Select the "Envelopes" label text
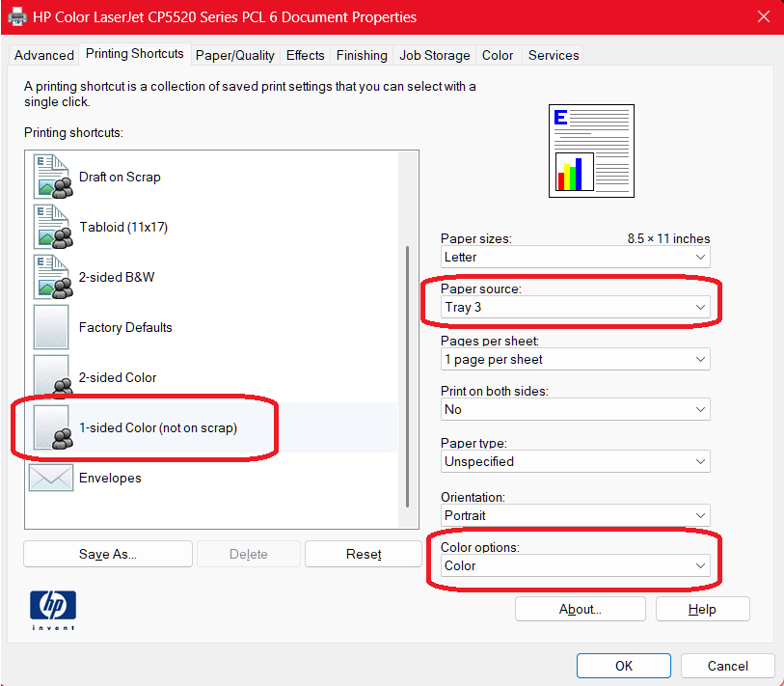The width and height of the screenshot is (784, 686). coord(110,478)
